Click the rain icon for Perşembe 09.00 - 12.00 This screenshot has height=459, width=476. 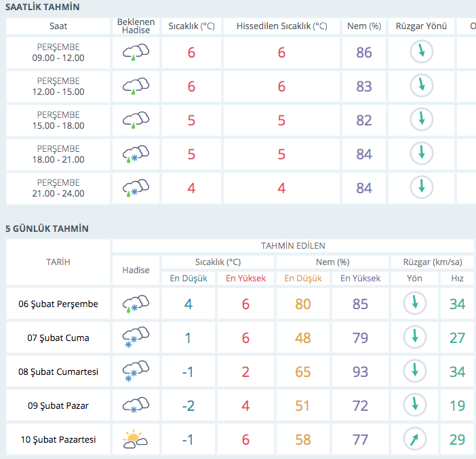pyautogui.click(x=136, y=53)
